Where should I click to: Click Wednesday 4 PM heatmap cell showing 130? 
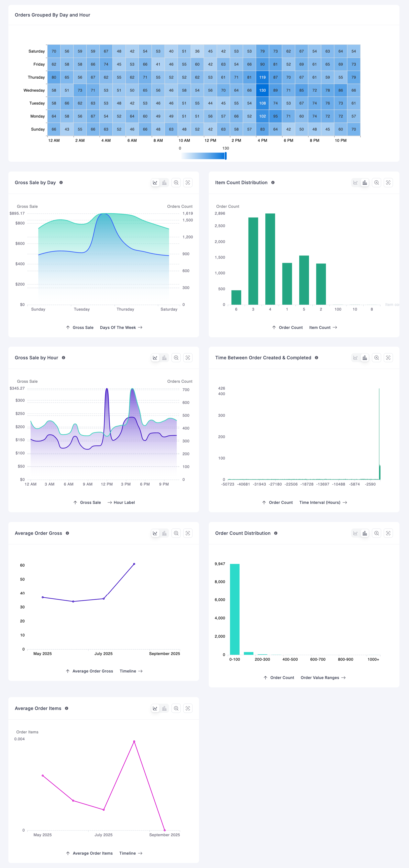[262, 90]
